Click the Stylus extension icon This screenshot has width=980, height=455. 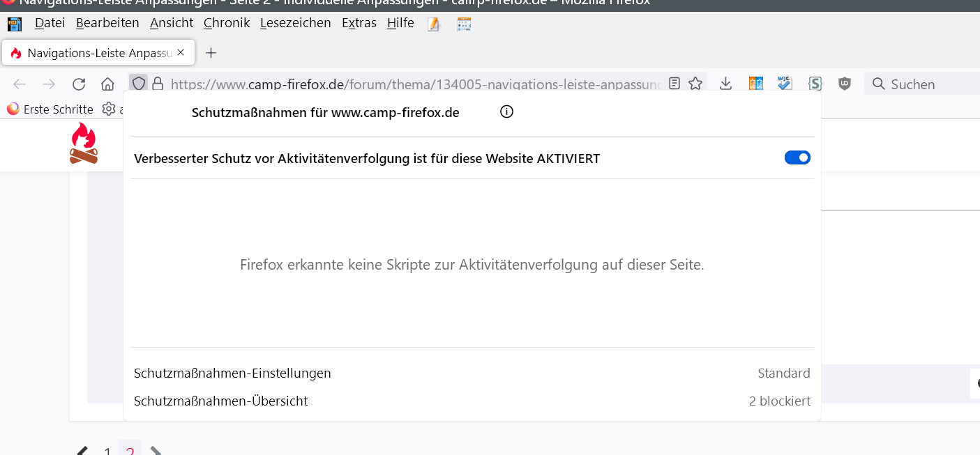815,84
